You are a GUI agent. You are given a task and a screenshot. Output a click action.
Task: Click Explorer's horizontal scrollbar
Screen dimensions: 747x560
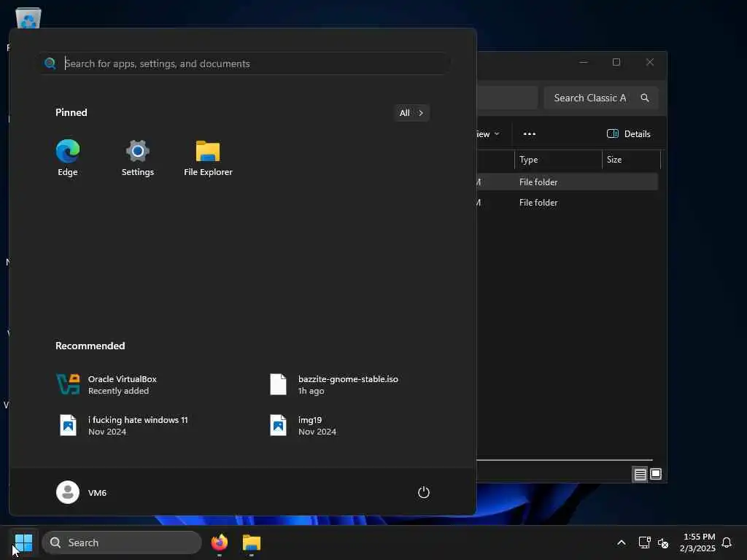click(x=564, y=461)
